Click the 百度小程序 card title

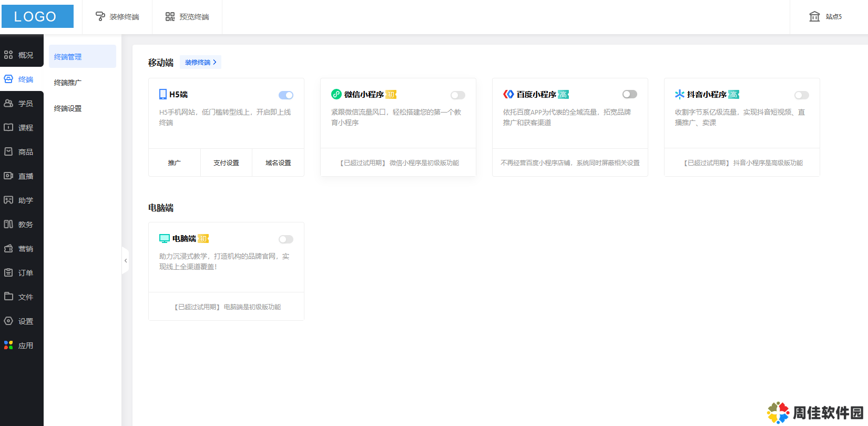(x=536, y=95)
